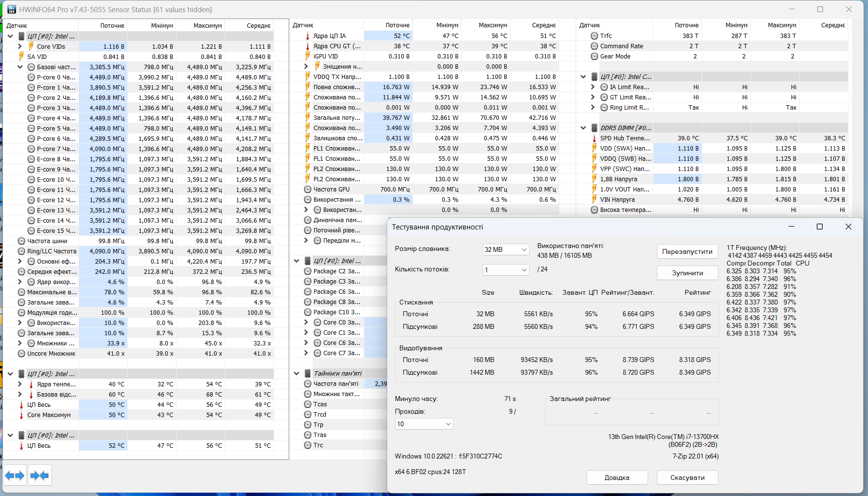This screenshot has height=496, width=868.
Task: Click the 13th Gen Intel Core i7-13700HX text
Action: [663, 437]
